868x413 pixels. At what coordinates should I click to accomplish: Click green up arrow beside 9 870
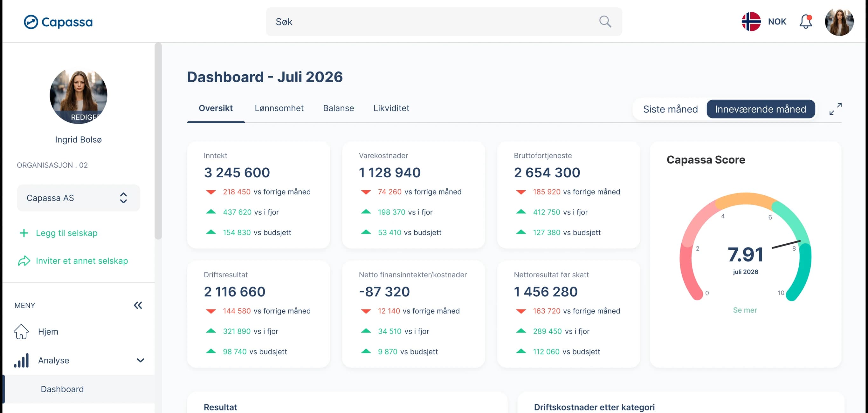pos(366,351)
